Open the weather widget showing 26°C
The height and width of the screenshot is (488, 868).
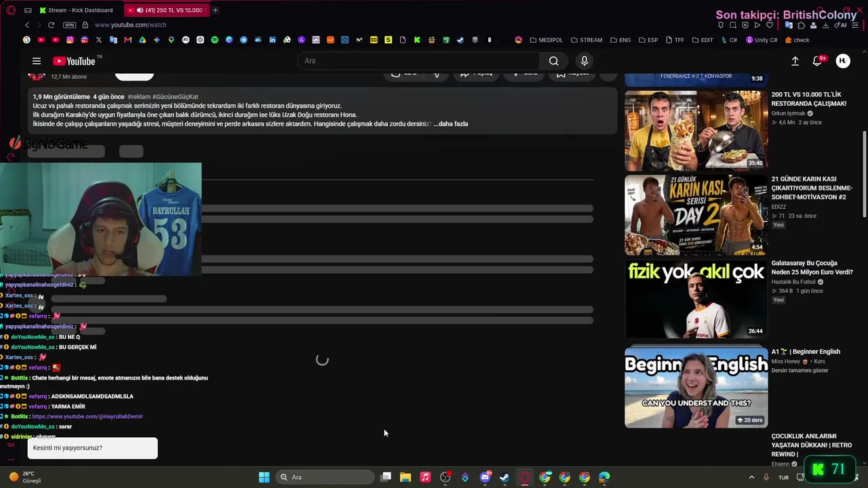pos(26,477)
